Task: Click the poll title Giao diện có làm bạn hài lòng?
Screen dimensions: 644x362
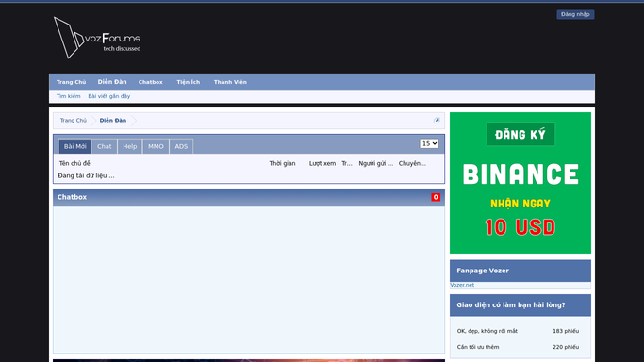Action: point(511,304)
